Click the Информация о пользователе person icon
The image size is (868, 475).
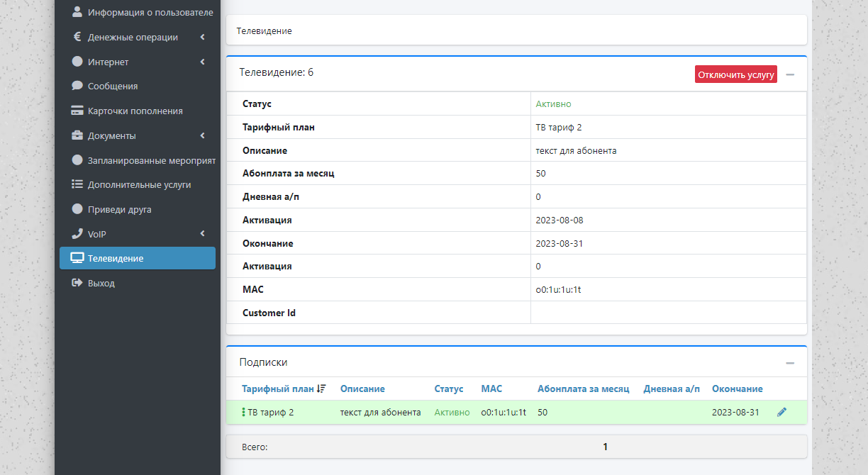77,12
